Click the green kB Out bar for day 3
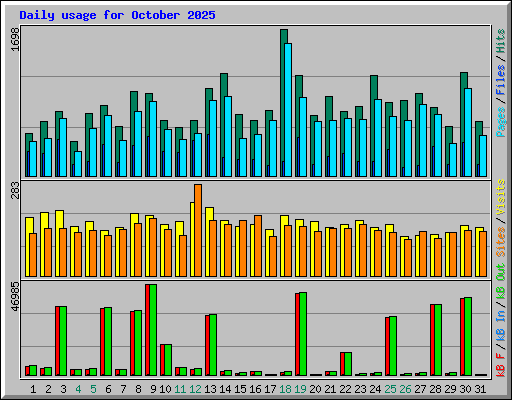Image resolution: width=512 pixels, height=400 pixels. [x=63, y=341]
